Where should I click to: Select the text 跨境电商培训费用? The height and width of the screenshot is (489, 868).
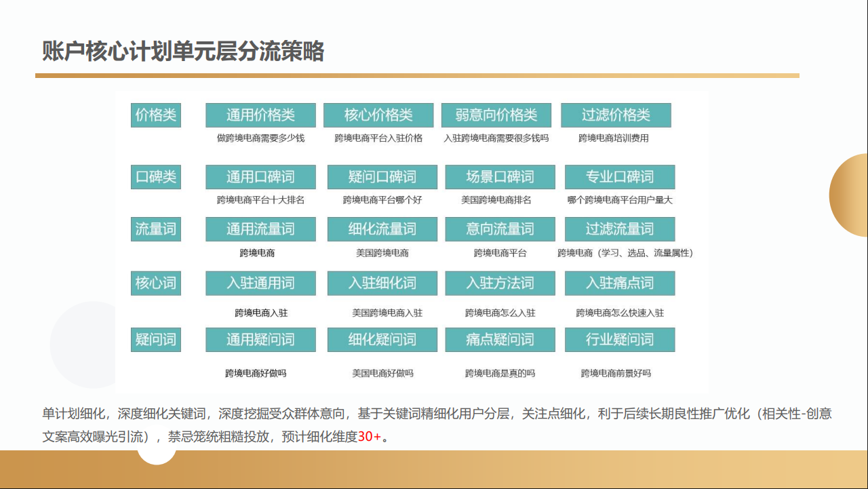click(614, 138)
